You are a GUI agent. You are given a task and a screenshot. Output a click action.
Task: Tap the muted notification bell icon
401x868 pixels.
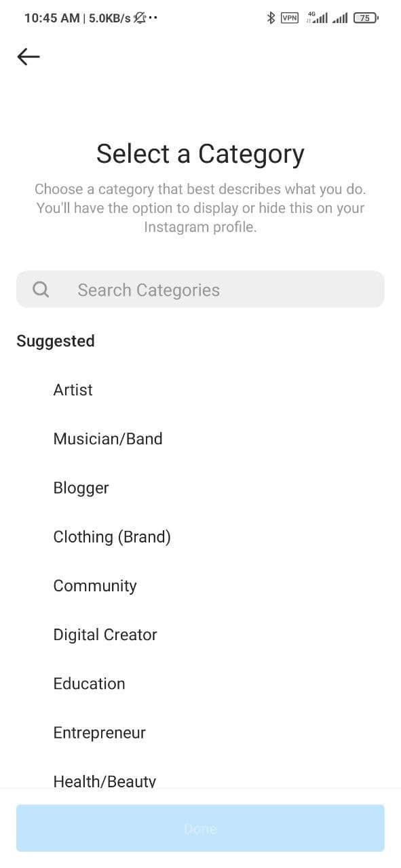click(x=140, y=18)
